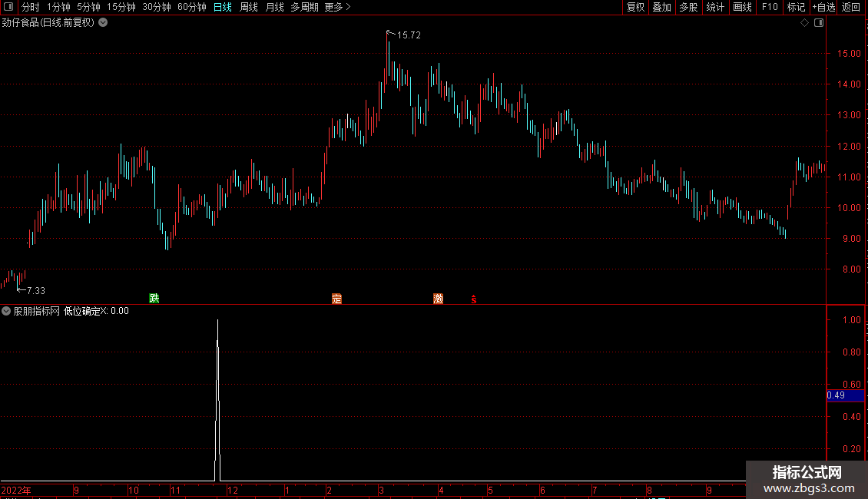Open F10 company info
This screenshot has width=868, height=499.
coord(770,7)
